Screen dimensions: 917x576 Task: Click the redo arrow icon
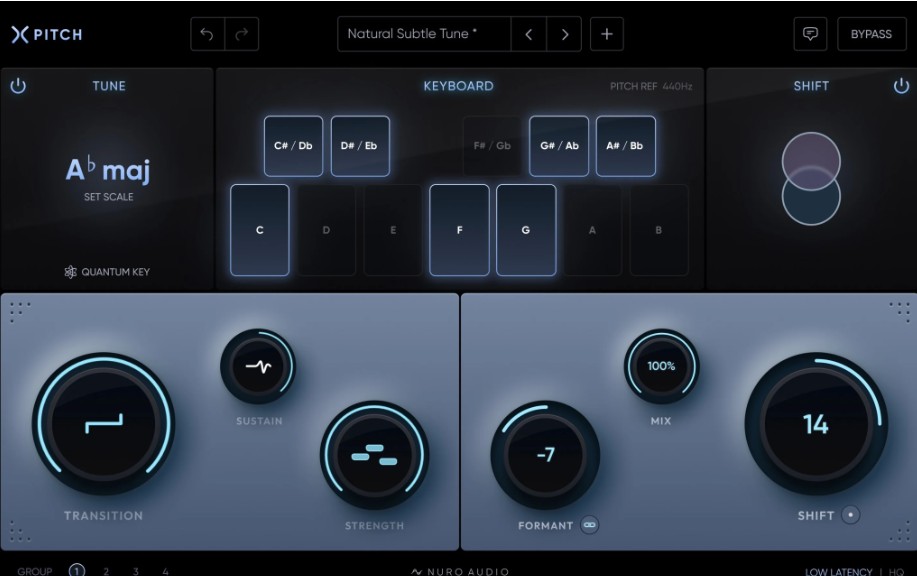(x=241, y=32)
